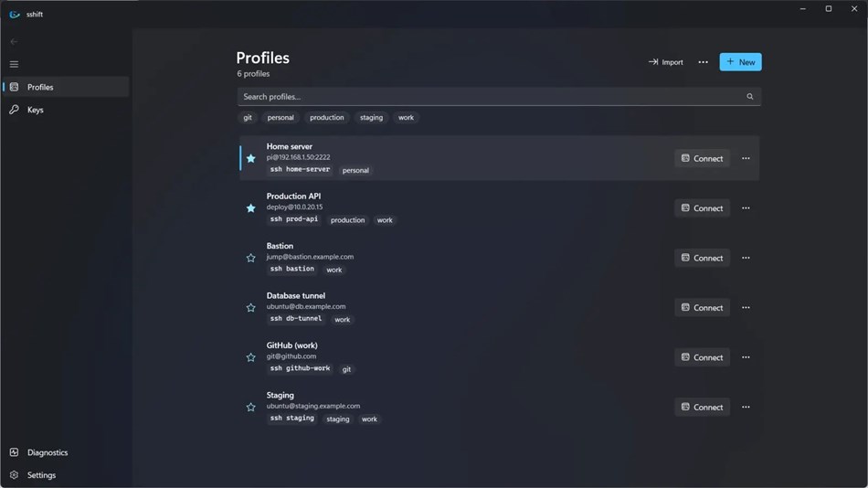Click the search magnifier icon

coord(749,96)
